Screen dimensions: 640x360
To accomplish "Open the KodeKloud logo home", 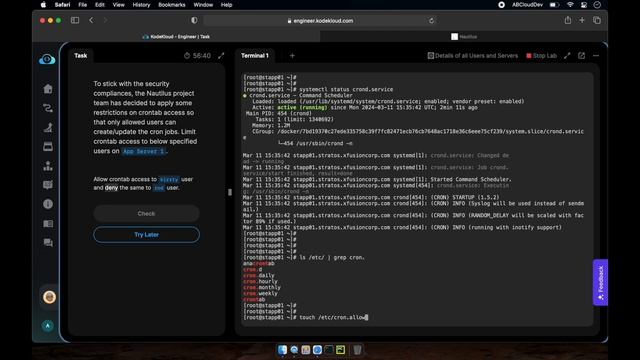I will pyautogui.click(x=47, y=59).
